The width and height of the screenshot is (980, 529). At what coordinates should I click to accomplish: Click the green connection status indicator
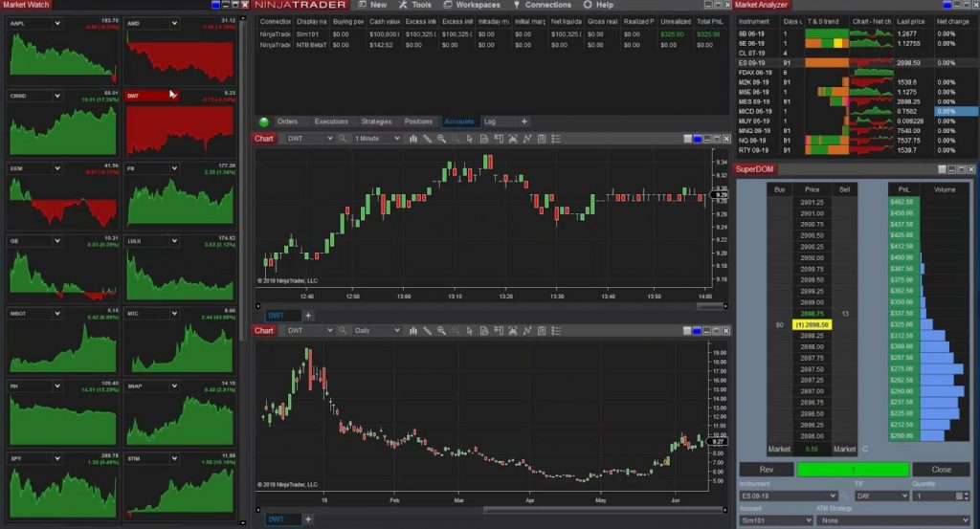click(264, 121)
